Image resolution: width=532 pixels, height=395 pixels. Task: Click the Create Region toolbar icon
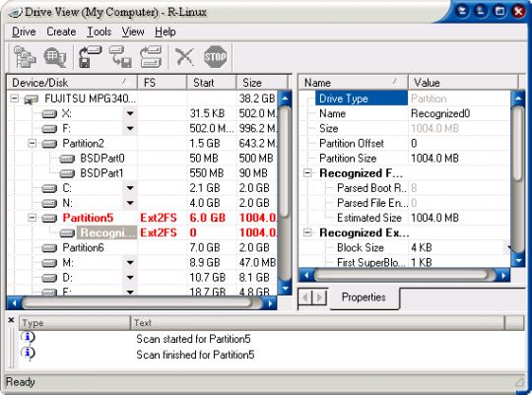151,57
